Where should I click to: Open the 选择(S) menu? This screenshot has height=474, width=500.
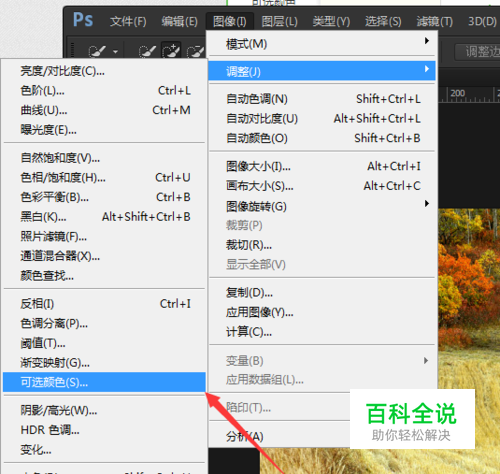pyautogui.click(x=383, y=22)
